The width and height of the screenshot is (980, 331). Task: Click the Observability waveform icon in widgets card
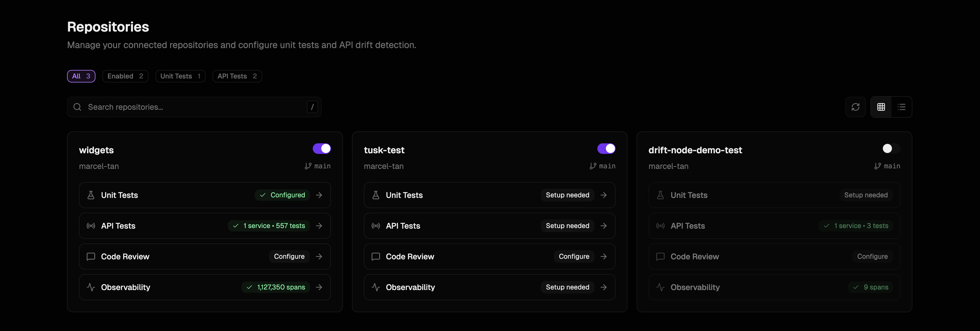(x=91, y=287)
